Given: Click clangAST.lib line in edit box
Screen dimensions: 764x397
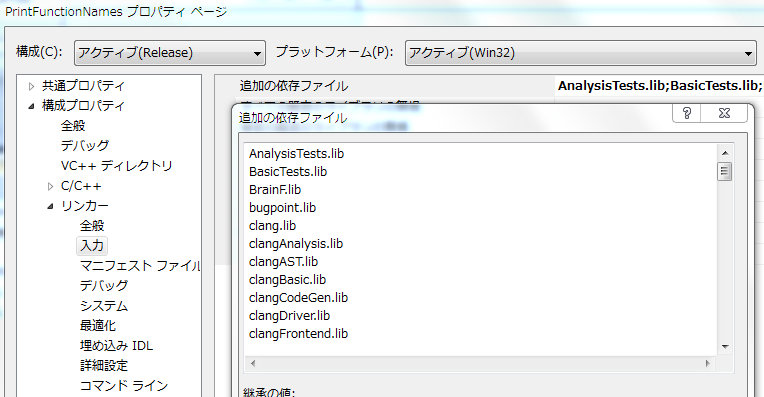Looking at the screenshot, I should point(283,262).
